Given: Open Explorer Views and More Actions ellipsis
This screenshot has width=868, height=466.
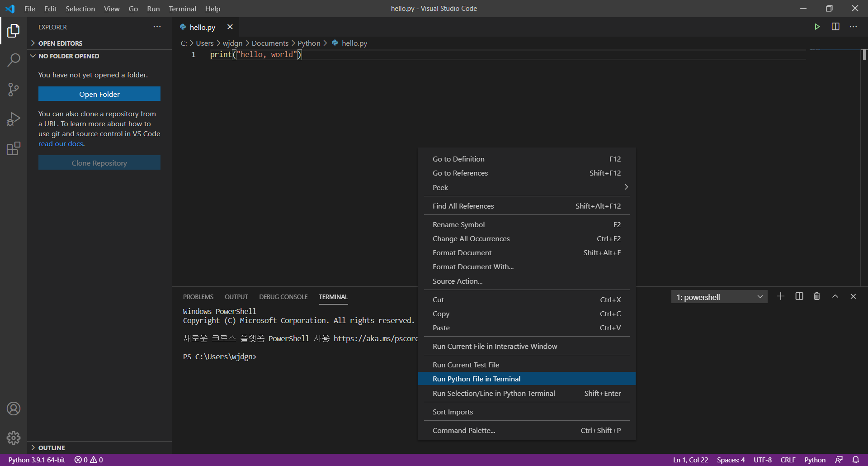Looking at the screenshot, I should (x=157, y=27).
